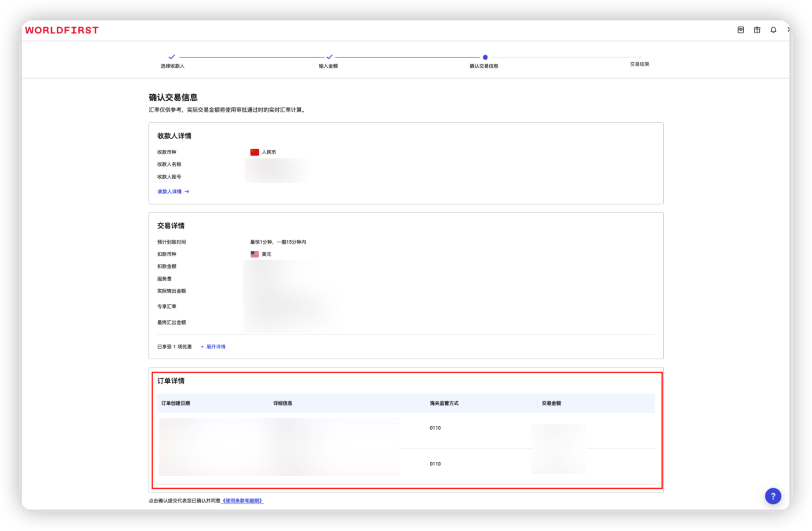The width and height of the screenshot is (812, 531).
Task: Open the blue help question mark button
Action: click(773, 496)
